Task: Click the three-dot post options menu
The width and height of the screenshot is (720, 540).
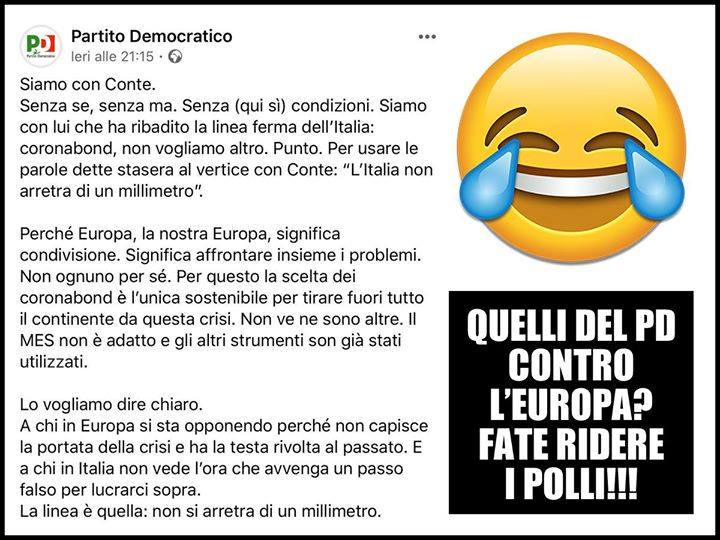Action: tap(427, 37)
